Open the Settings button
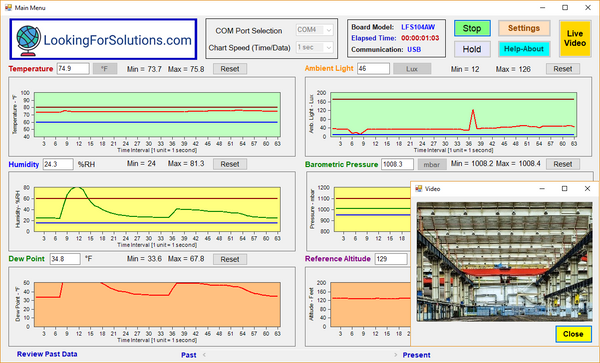This screenshot has height=363, width=600. point(524,28)
